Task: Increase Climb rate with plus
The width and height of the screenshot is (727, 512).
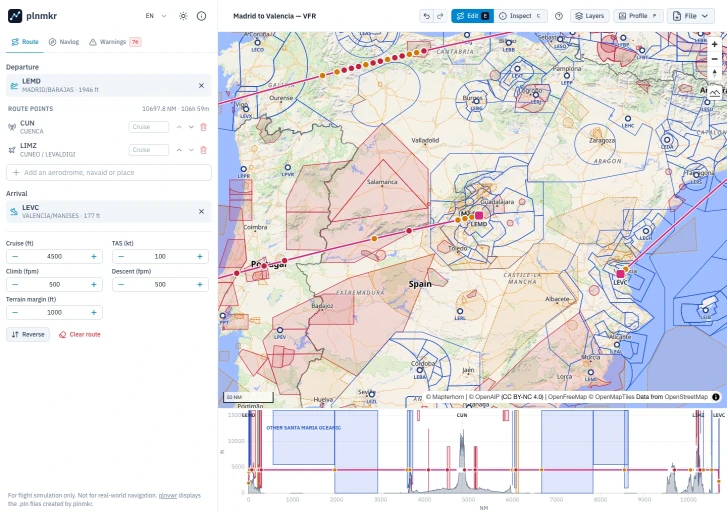Action: coord(94,284)
